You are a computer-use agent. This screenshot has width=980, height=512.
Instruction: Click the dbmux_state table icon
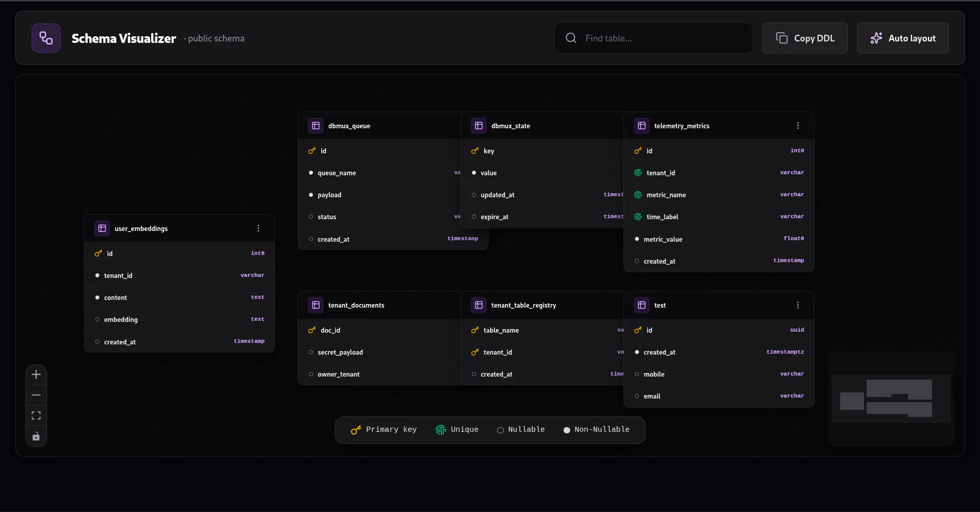[479, 126]
